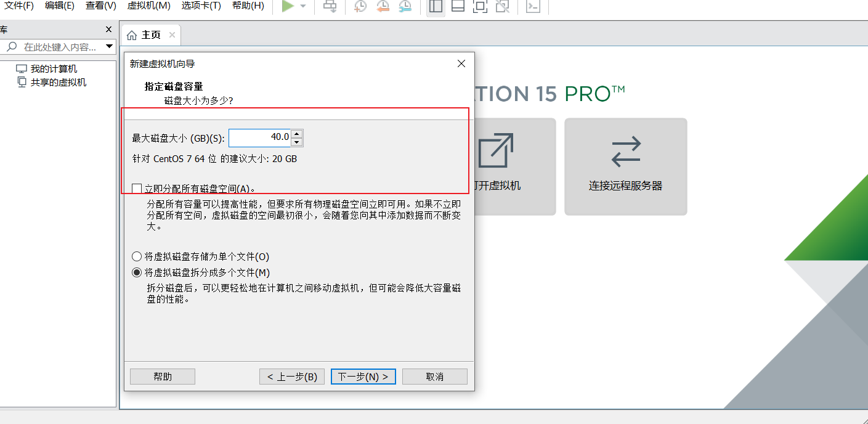
Task: Click the green power on play icon
Action: (288, 6)
